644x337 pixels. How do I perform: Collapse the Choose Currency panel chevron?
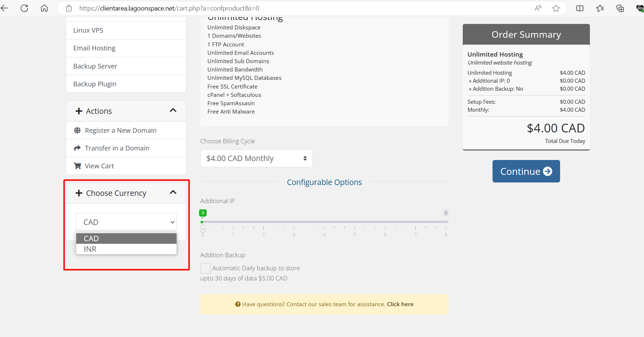(x=173, y=192)
